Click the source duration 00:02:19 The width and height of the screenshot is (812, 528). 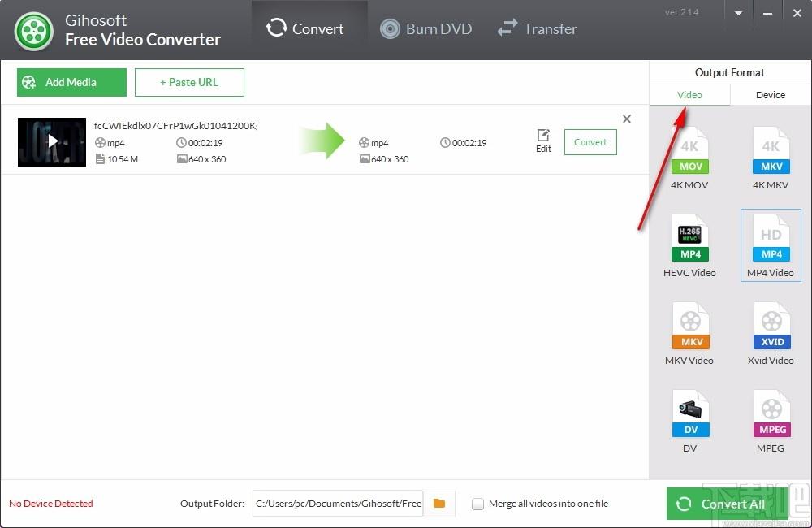[205, 142]
